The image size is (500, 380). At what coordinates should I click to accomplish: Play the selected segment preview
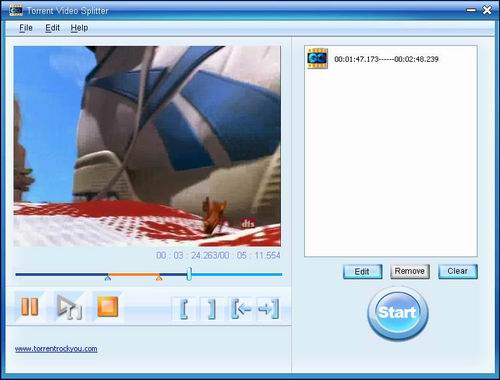[69, 307]
